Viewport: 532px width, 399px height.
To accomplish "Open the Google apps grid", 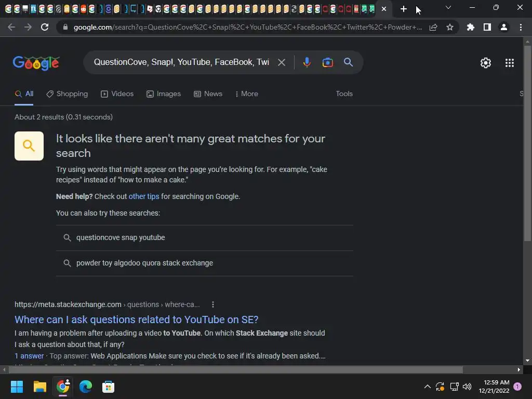I will pyautogui.click(x=509, y=63).
